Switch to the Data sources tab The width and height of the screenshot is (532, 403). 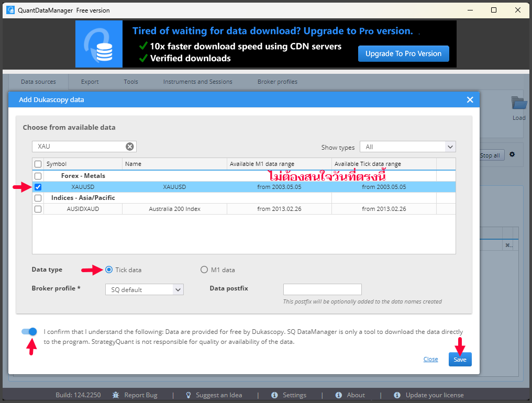pyautogui.click(x=38, y=82)
